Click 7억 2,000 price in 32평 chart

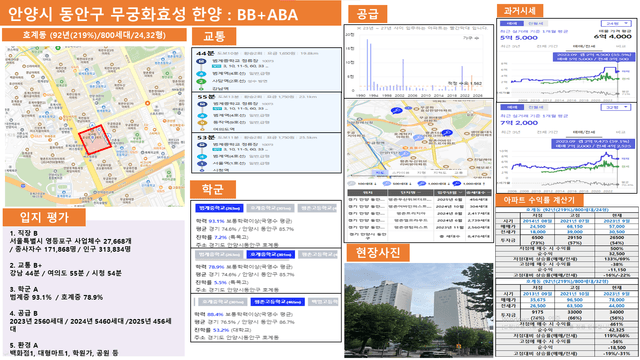519,122
